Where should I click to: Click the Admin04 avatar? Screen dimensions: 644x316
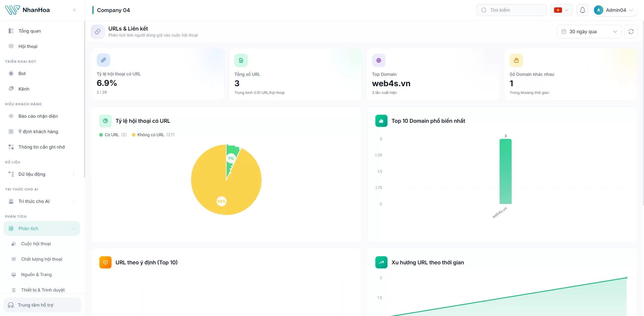click(598, 10)
